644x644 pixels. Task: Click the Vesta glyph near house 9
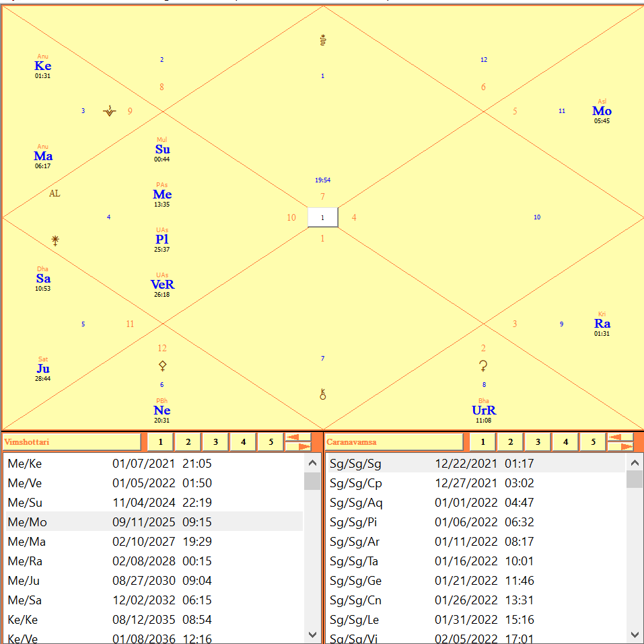(110, 111)
